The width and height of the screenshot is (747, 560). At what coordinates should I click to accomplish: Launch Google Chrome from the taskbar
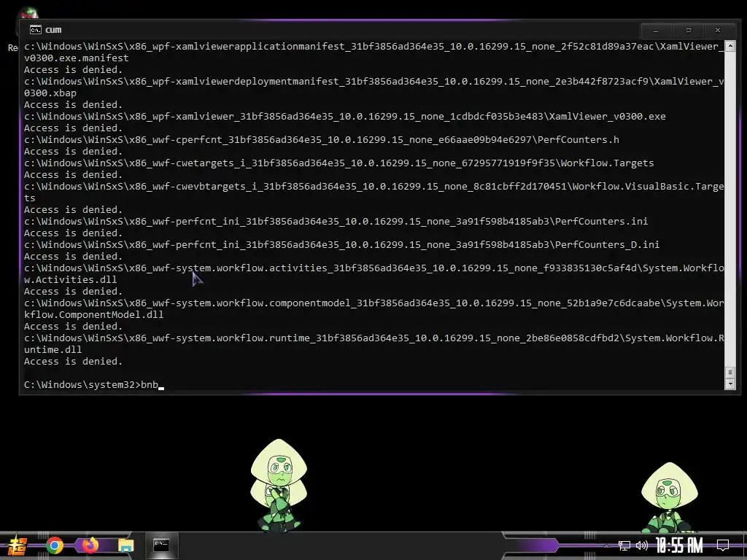(x=55, y=545)
